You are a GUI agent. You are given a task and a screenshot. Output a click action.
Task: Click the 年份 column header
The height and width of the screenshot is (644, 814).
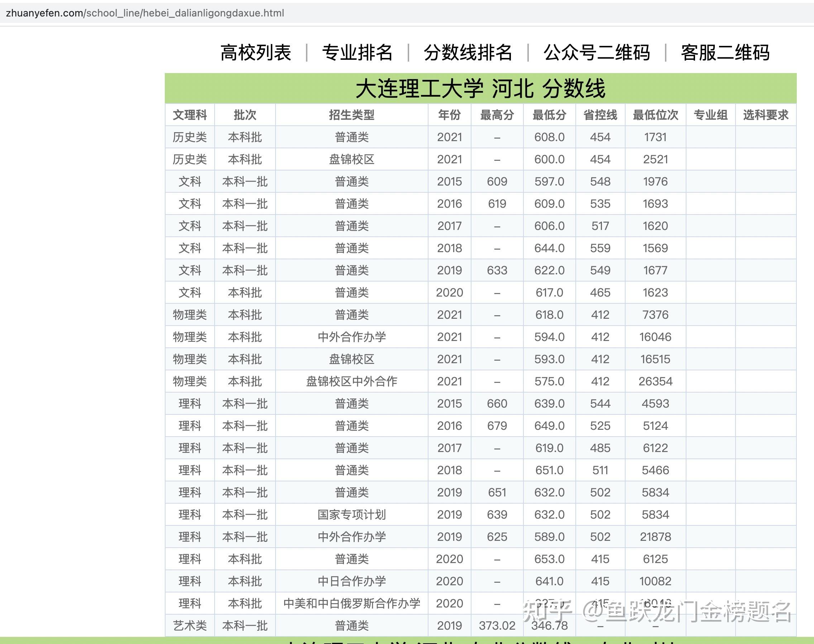pos(449,115)
